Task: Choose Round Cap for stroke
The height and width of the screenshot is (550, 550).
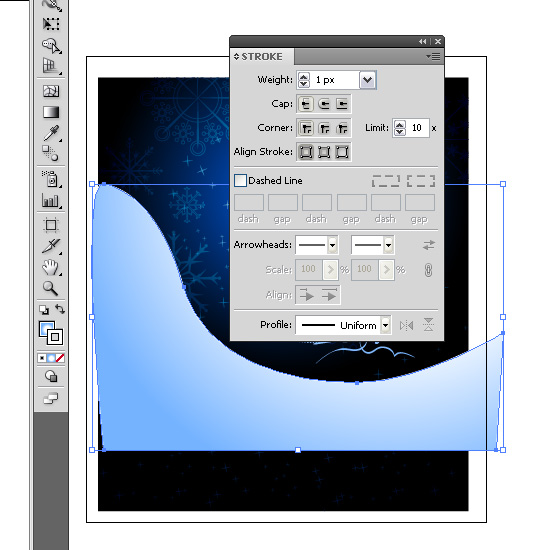Action: (324, 104)
